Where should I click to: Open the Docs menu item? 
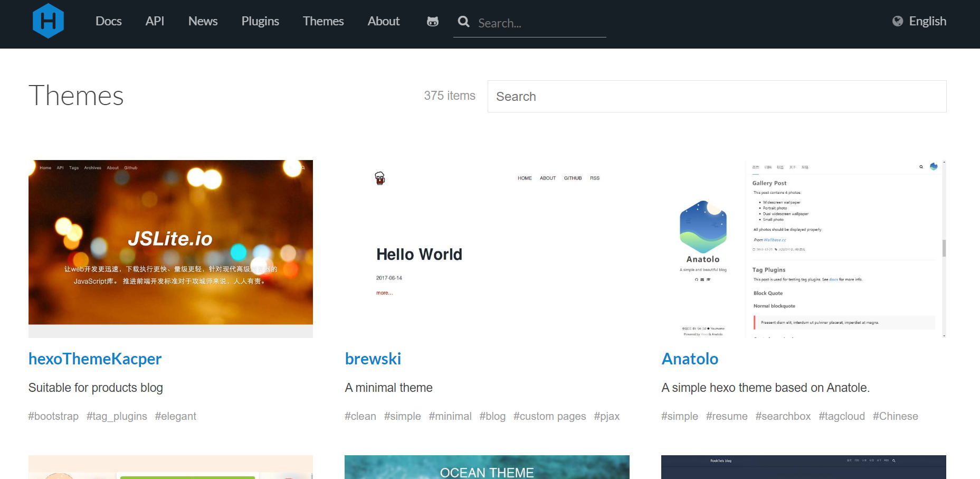(x=109, y=21)
